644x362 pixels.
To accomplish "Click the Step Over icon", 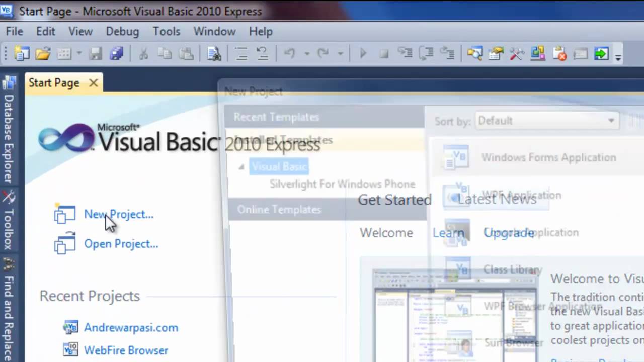I will click(426, 53).
